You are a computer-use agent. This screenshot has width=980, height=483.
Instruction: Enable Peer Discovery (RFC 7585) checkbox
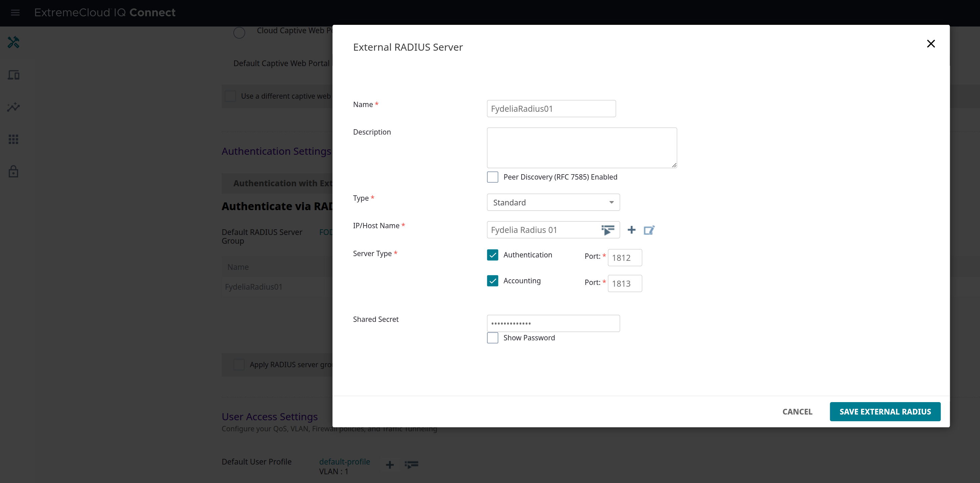click(493, 177)
